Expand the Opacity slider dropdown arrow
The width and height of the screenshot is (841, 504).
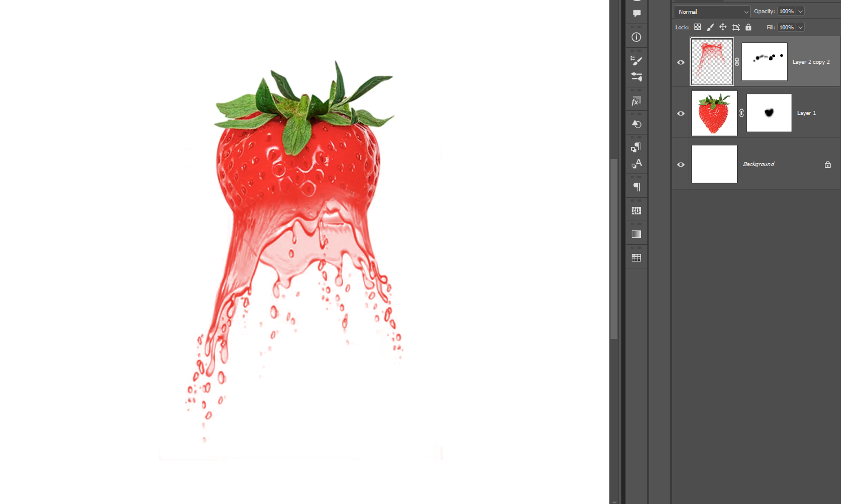(800, 11)
